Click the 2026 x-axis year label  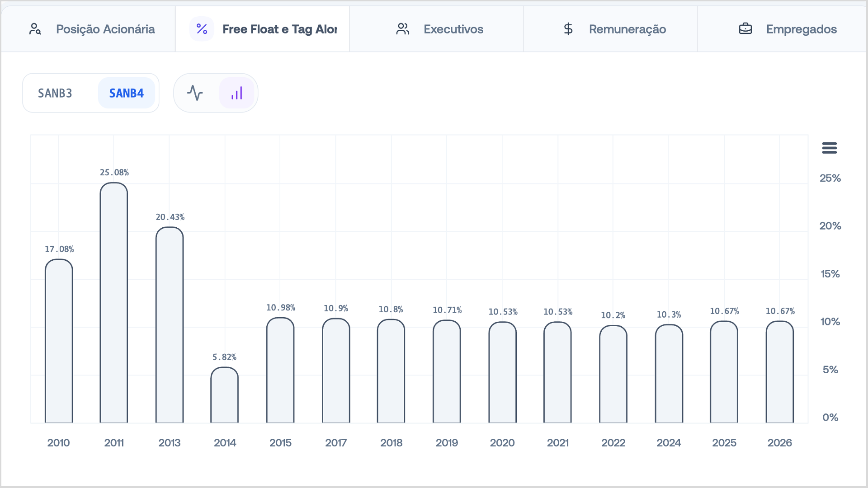780,443
